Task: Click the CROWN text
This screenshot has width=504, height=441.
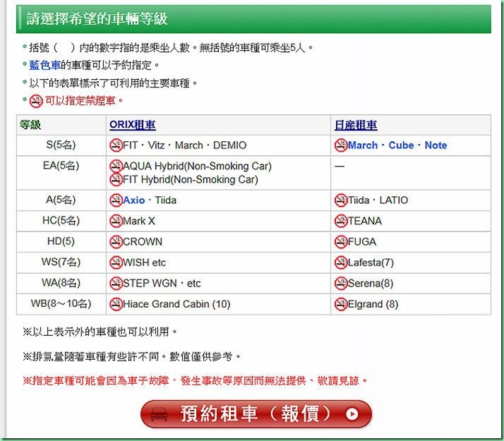Action: pos(143,242)
